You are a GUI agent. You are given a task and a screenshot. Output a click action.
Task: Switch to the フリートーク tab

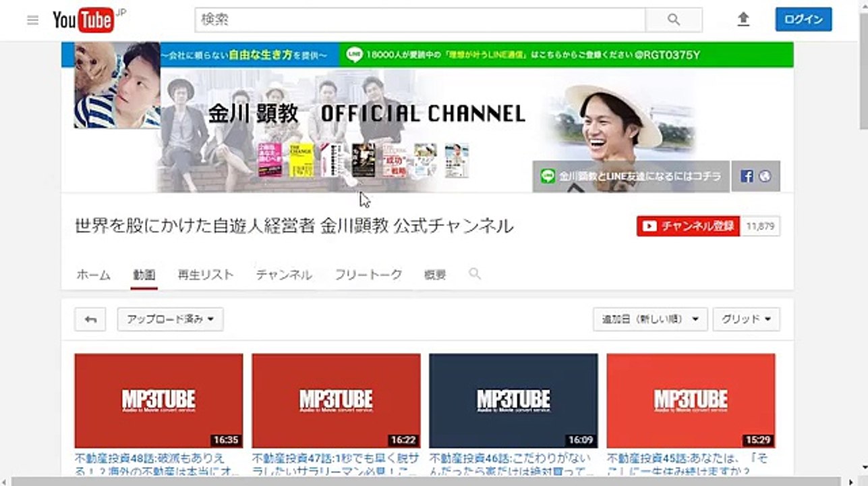click(x=368, y=275)
